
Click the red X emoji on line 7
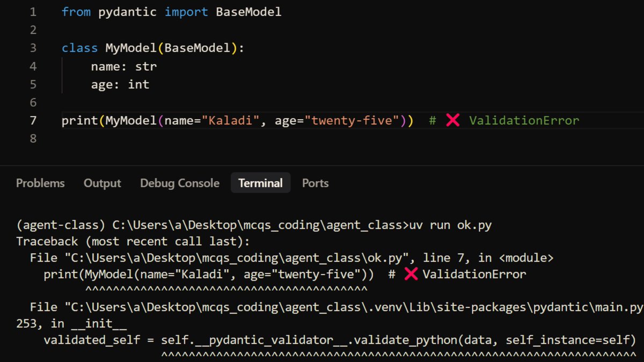click(x=453, y=120)
